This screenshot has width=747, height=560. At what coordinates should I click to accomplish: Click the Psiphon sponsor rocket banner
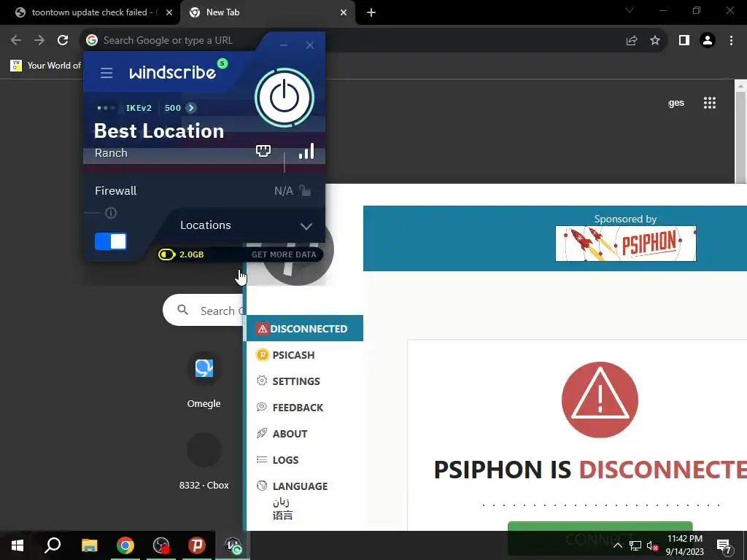625,244
